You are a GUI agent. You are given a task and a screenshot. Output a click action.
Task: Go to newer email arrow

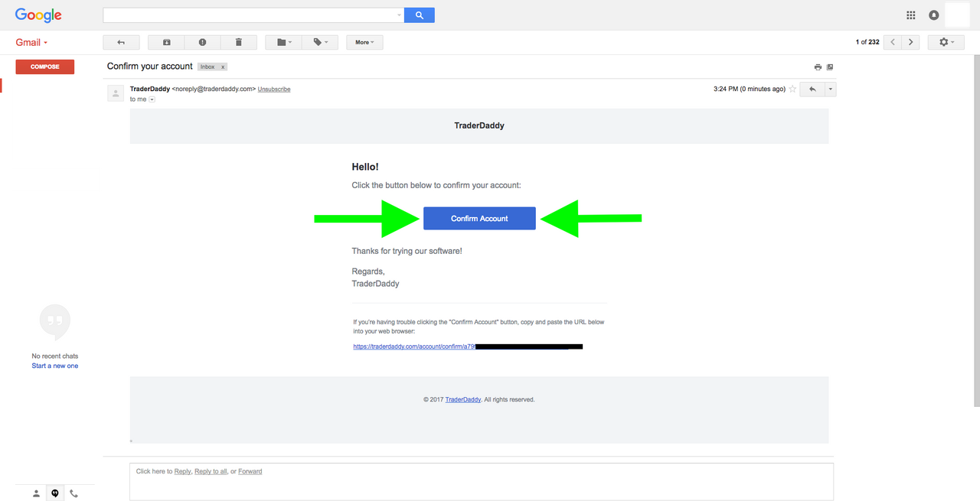point(893,42)
